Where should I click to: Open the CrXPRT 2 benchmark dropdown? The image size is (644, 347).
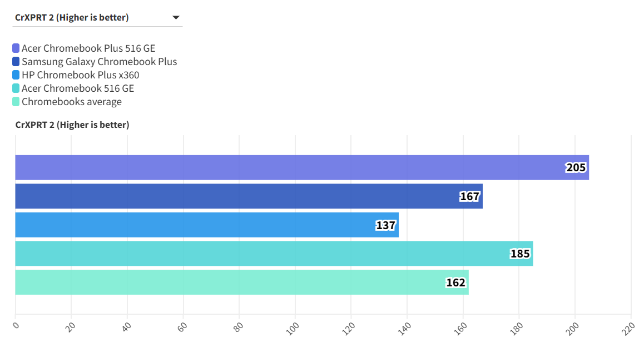point(97,18)
